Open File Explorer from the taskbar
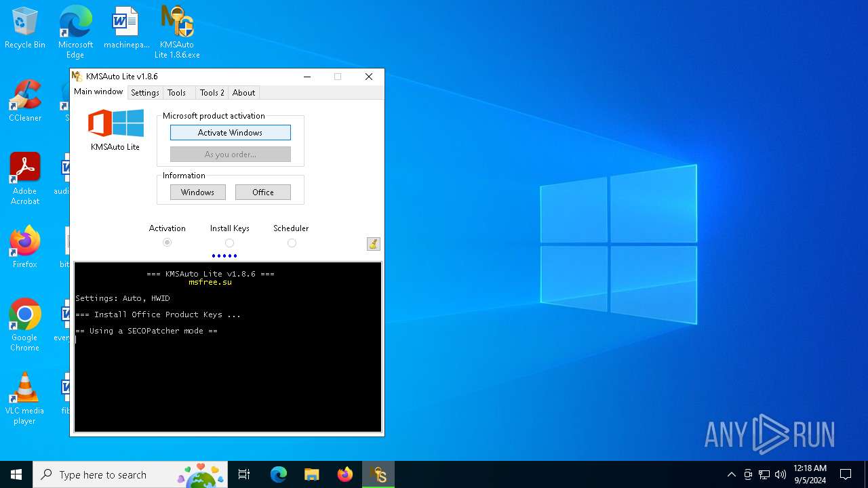868x488 pixels. tap(311, 474)
